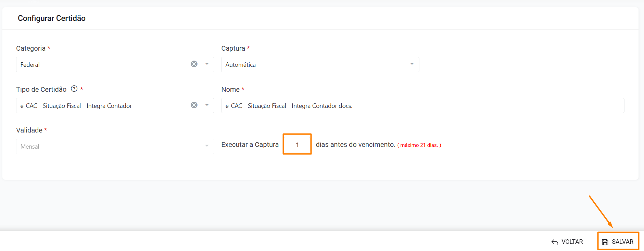This screenshot has height=251, width=644.
Task: Click the VOLTAR button label
Action: [x=572, y=242]
